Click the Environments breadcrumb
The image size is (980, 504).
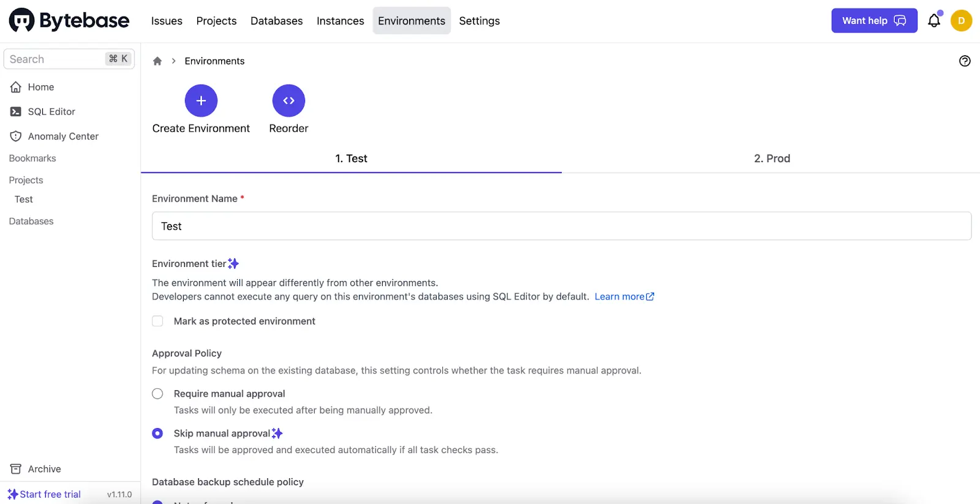coord(214,61)
